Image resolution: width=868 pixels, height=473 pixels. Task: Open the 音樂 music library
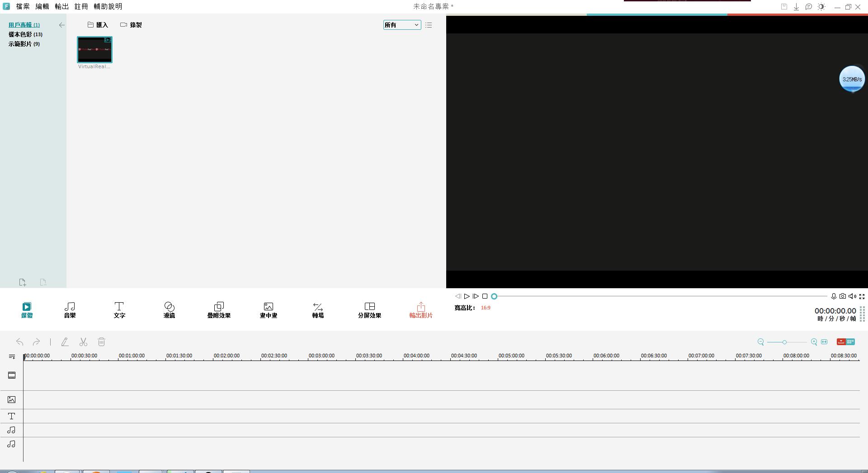click(x=70, y=310)
